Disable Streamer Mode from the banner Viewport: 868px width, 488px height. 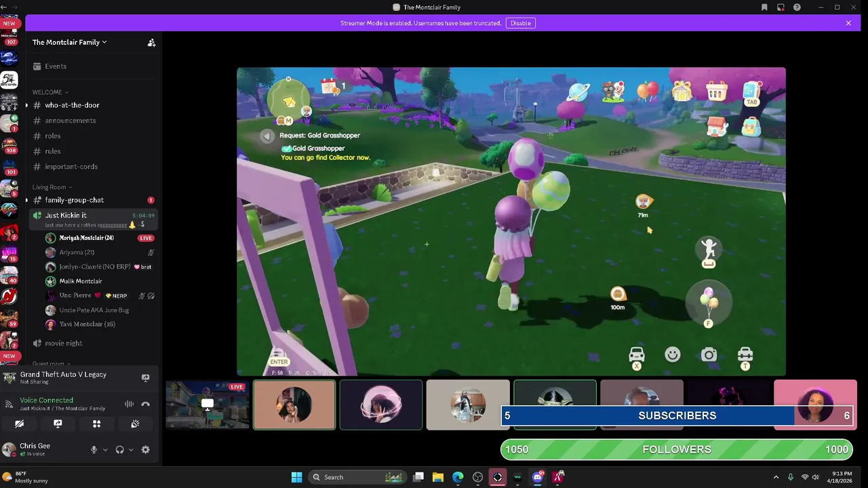point(521,23)
